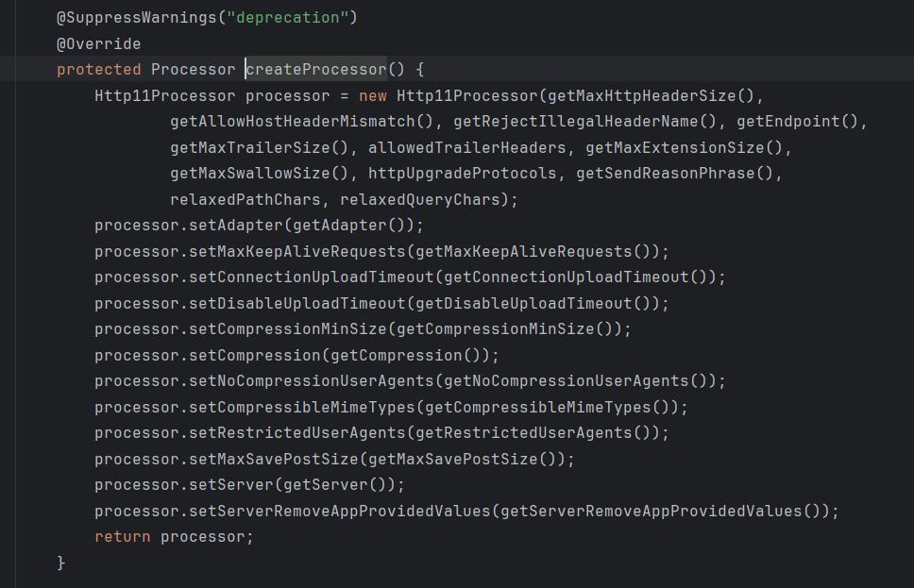The image size is (914, 588).
Task: Click the httpUpgradeProtocols argument
Action: [x=462, y=174]
